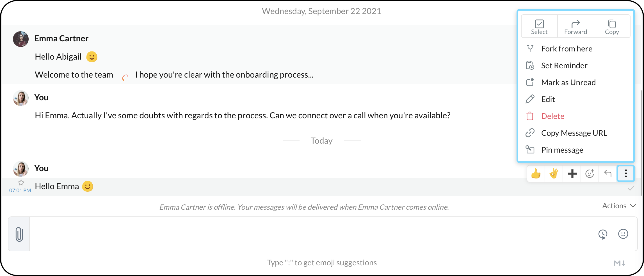Delete the message via menu
This screenshot has width=644, height=276.
(552, 116)
